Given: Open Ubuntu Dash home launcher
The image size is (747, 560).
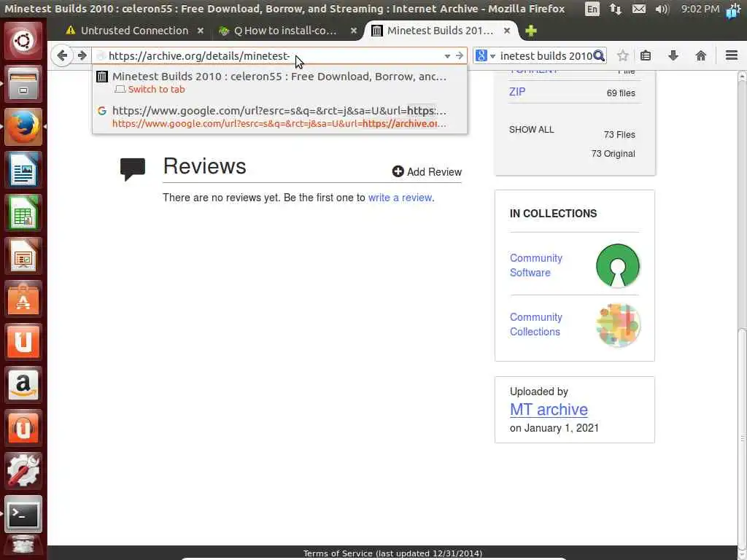Looking at the screenshot, I should pyautogui.click(x=23, y=41).
